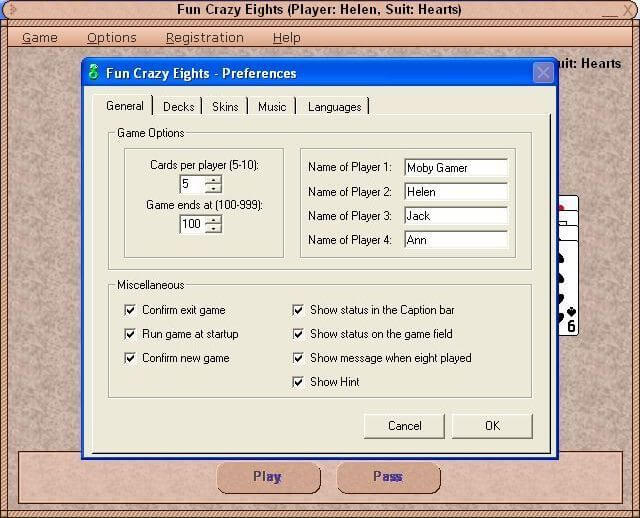This screenshot has width=640, height=518.
Task: Click the Cards per player value field
Action: pos(192,184)
